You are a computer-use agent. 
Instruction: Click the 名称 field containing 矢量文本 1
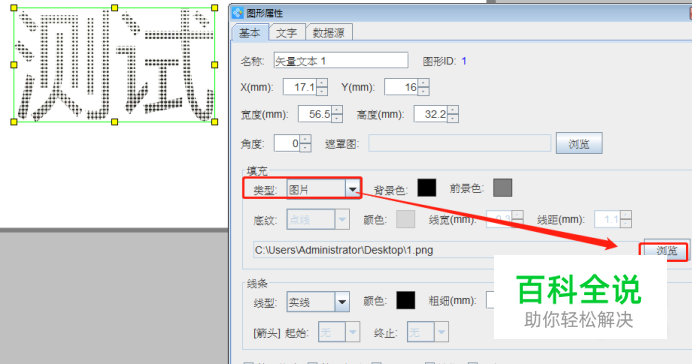tap(341, 60)
